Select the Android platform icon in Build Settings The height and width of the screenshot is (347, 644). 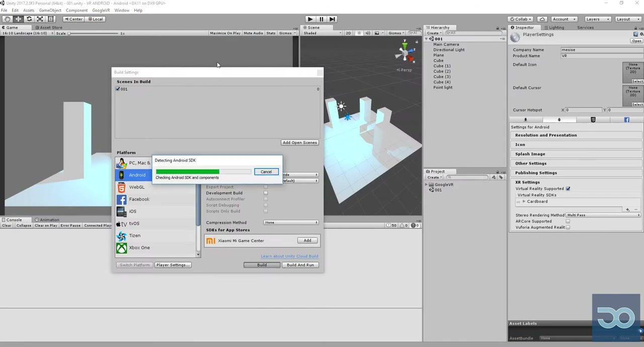(121, 175)
